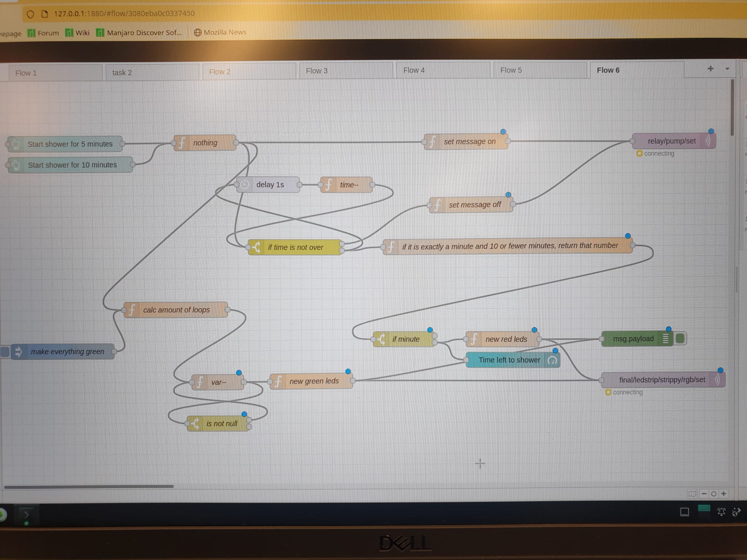The image size is (747, 560).
Task: Select the if time is not over switch node
Action: pos(295,247)
